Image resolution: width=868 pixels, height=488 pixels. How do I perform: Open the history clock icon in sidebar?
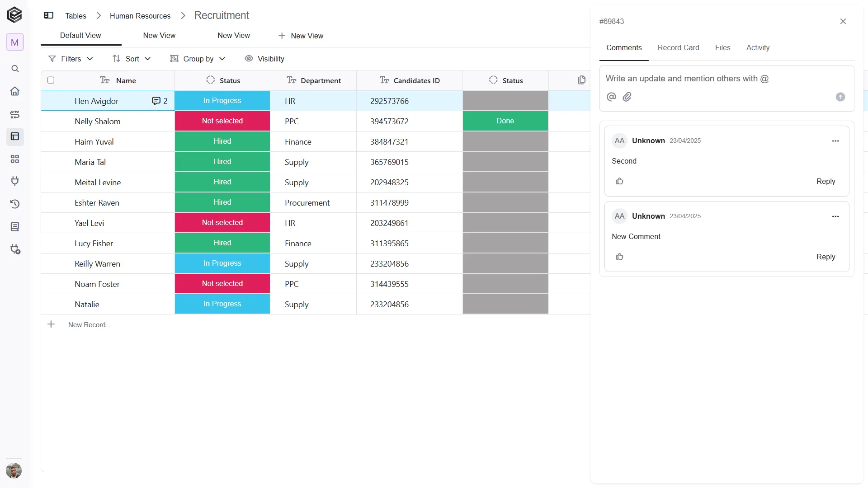15,204
